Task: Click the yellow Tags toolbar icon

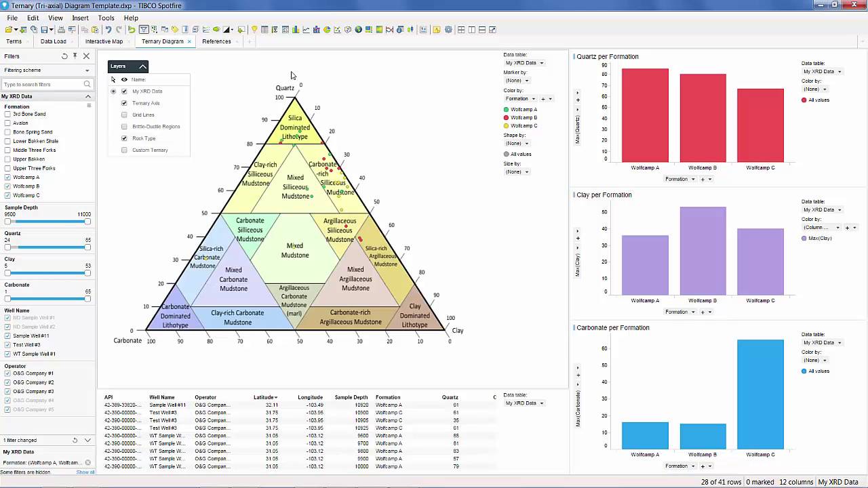Action: (x=175, y=30)
